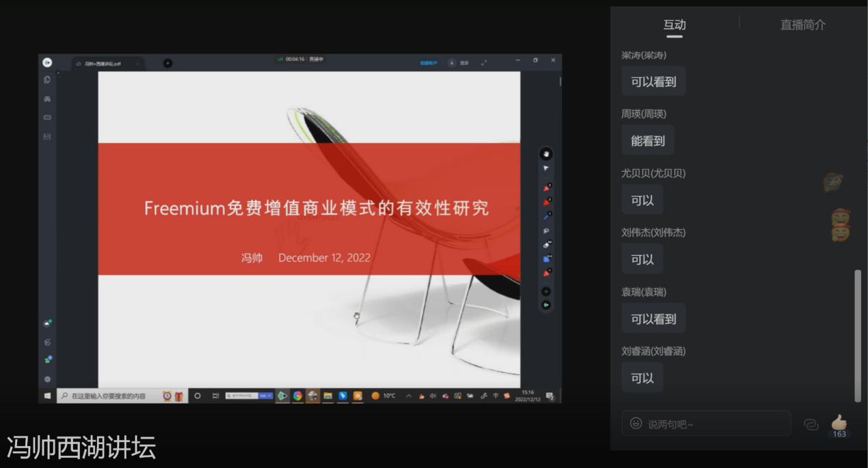The width and height of the screenshot is (868, 468).
Task: Select the arrow pointer tool
Action: click(546, 168)
